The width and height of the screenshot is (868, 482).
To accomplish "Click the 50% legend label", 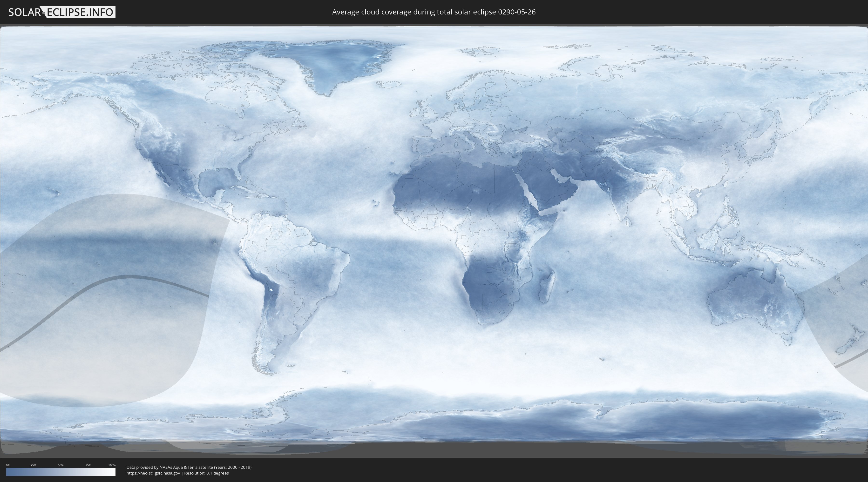I will 61,465.
